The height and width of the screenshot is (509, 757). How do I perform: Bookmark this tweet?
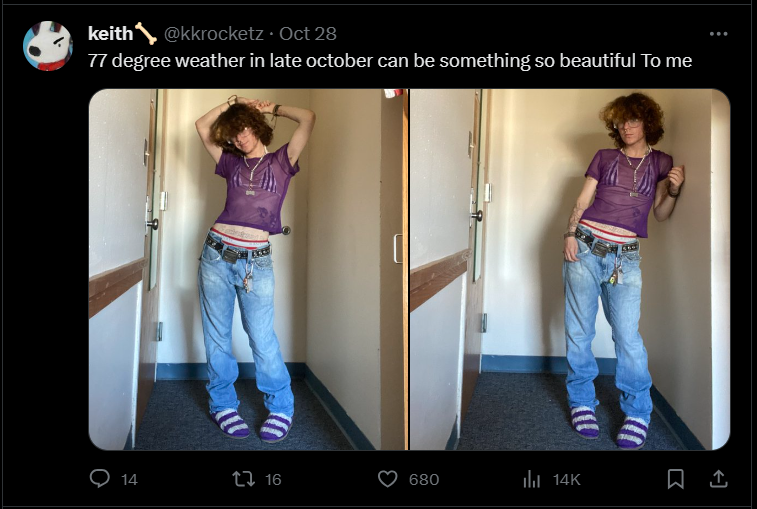click(675, 479)
